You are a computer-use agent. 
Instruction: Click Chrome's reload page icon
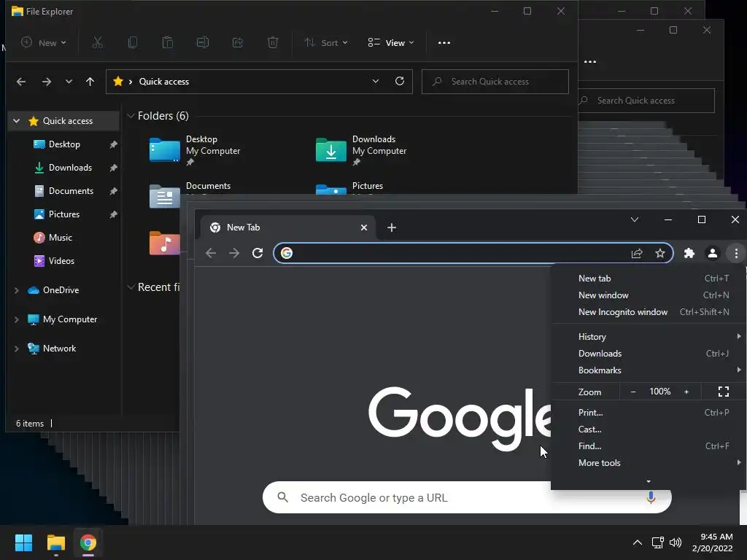[258, 253]
